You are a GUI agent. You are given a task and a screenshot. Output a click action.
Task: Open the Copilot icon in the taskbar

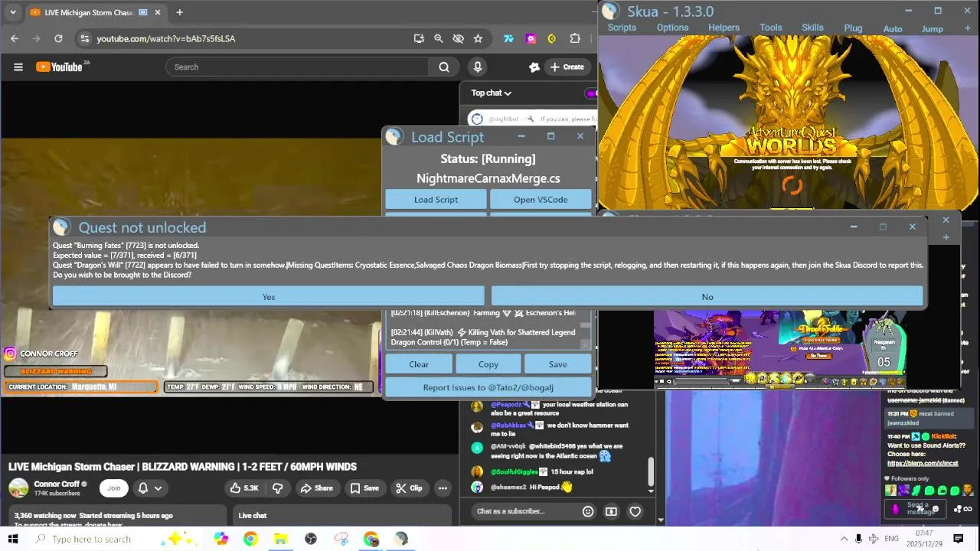coord(221,539)
